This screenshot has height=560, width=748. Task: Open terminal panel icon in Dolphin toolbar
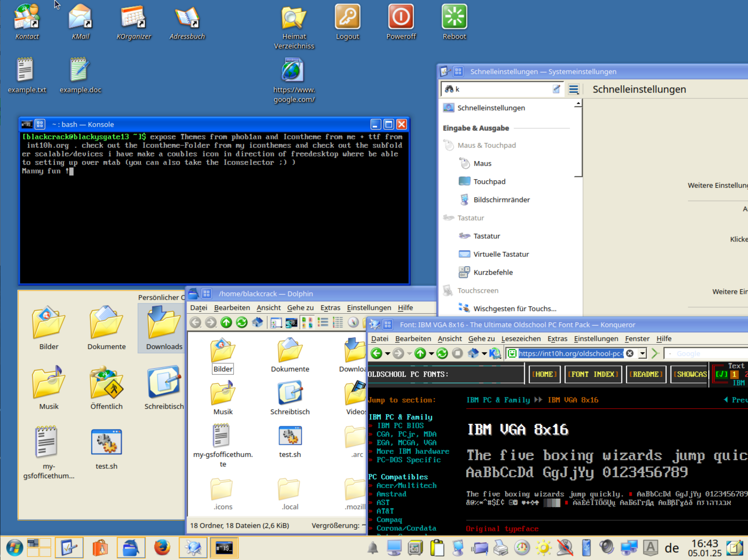tap(291, 323)
